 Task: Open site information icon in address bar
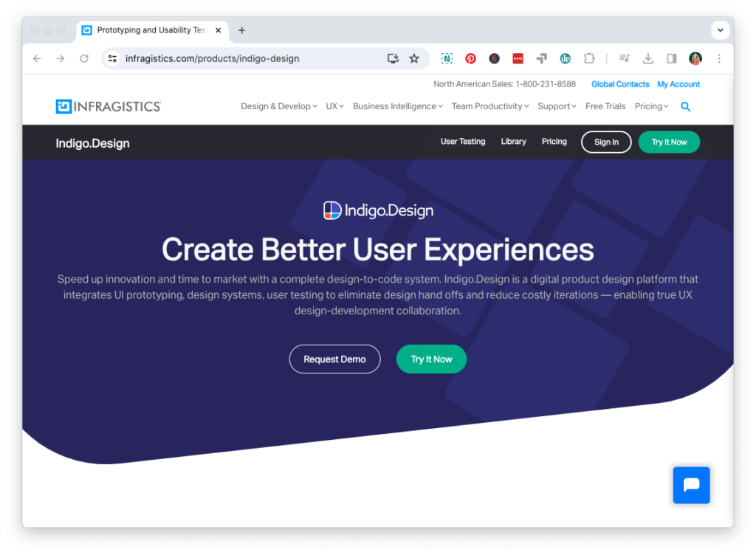(x=112, y=58)
